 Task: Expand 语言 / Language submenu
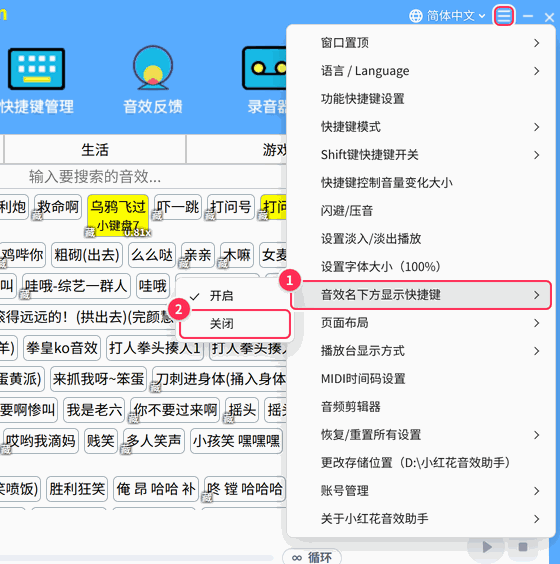pos(421,71)
